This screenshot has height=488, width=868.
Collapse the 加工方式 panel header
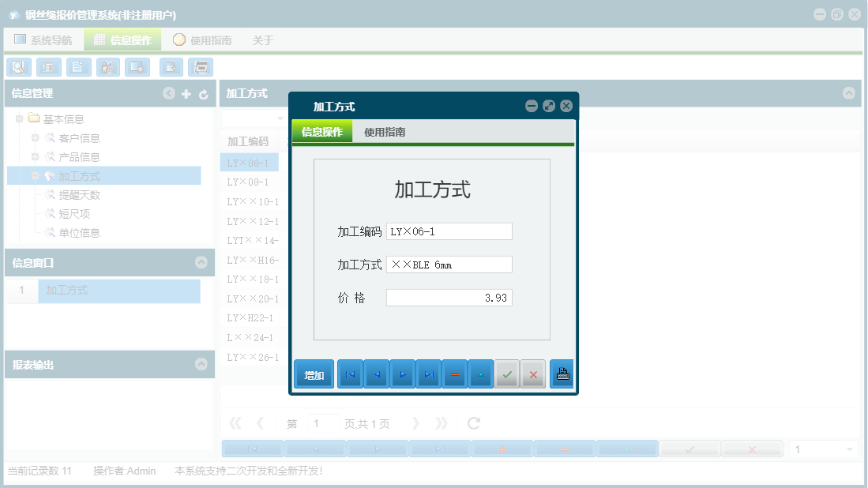(850, 93)
